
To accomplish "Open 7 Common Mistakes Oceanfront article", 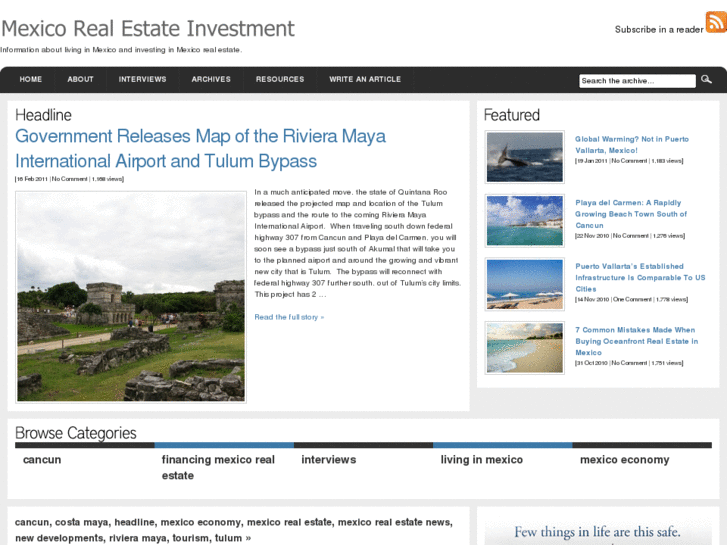I will click(636, 341).
